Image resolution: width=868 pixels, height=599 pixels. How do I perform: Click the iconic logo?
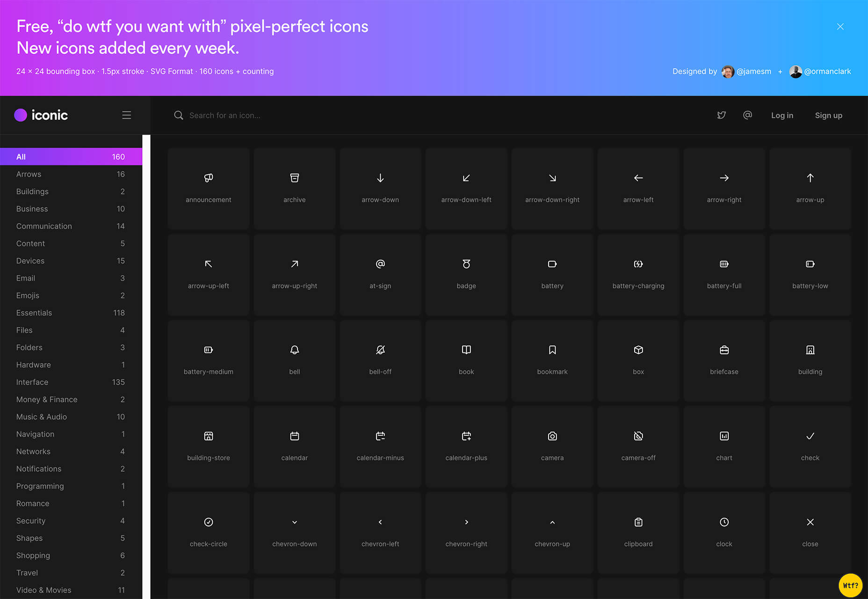click(x=41, y=115)
